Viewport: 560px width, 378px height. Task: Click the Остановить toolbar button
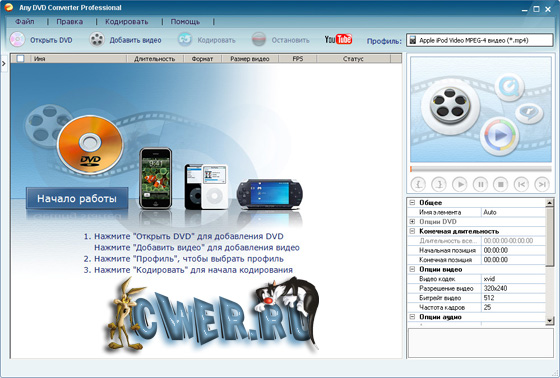coord(281,40)
